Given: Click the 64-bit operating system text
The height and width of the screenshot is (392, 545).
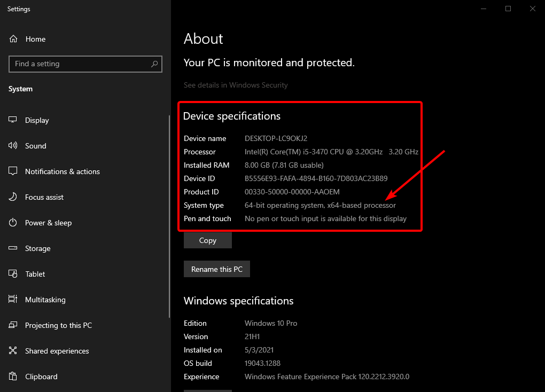Looking at the screenshot, I should [320, 206].
